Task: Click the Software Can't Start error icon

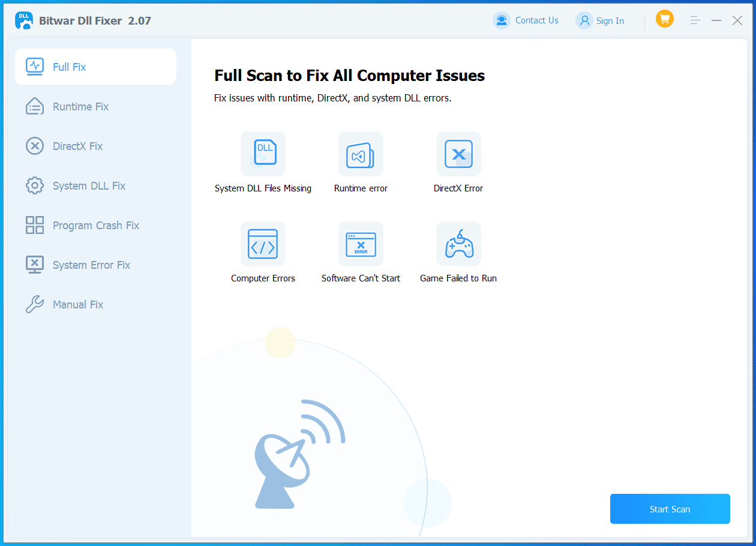Action: 361,244
